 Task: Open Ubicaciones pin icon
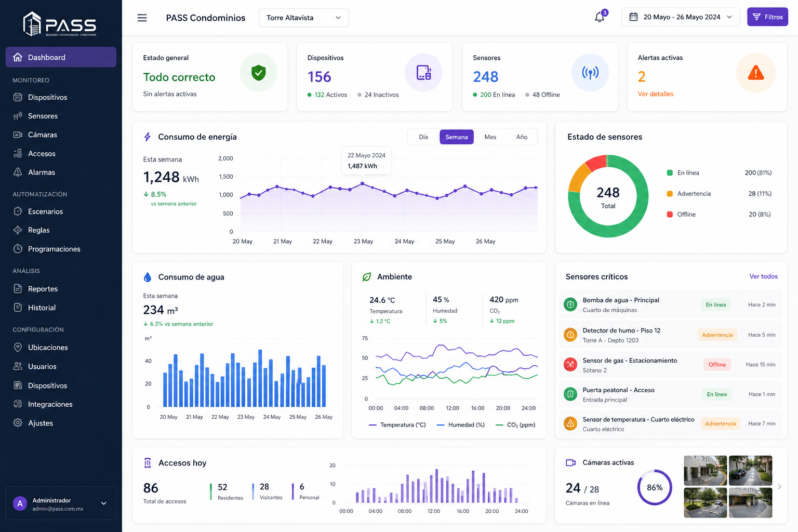point(18,348)
